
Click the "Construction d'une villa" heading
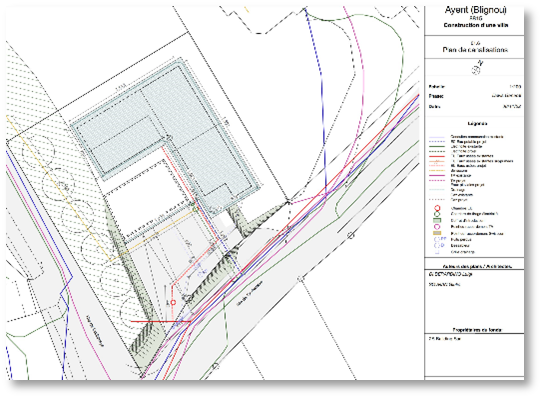pos(476,25)
